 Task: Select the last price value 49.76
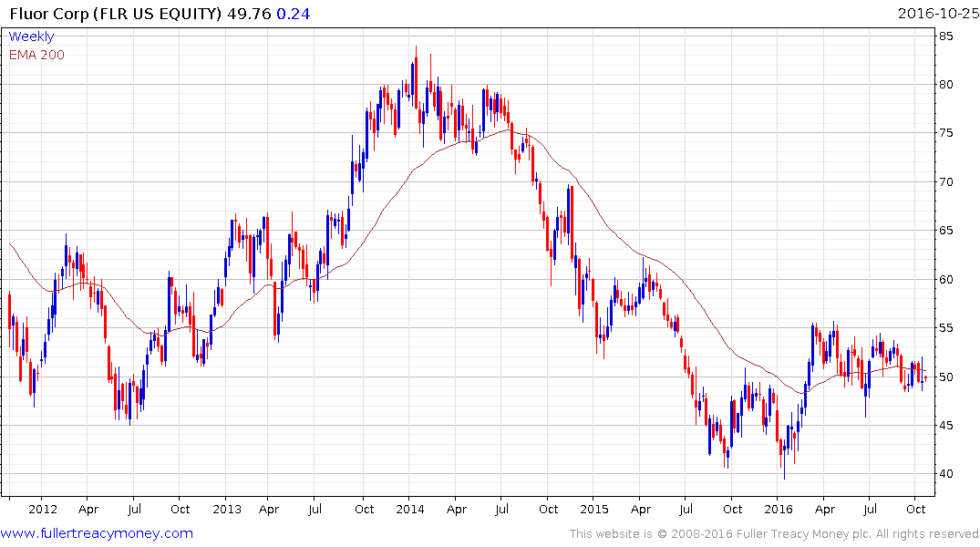(x=250, y=14)
